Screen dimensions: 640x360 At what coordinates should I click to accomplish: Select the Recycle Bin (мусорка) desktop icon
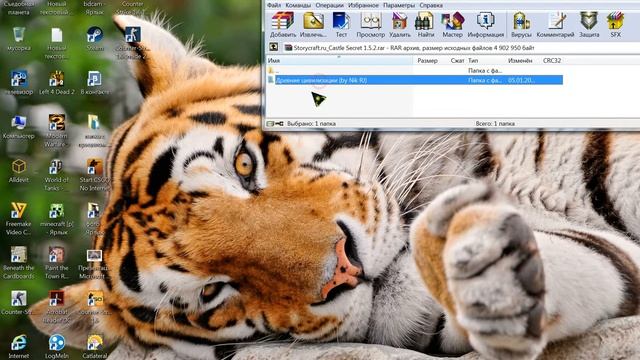pyautogui.click(x=19, y=39)
